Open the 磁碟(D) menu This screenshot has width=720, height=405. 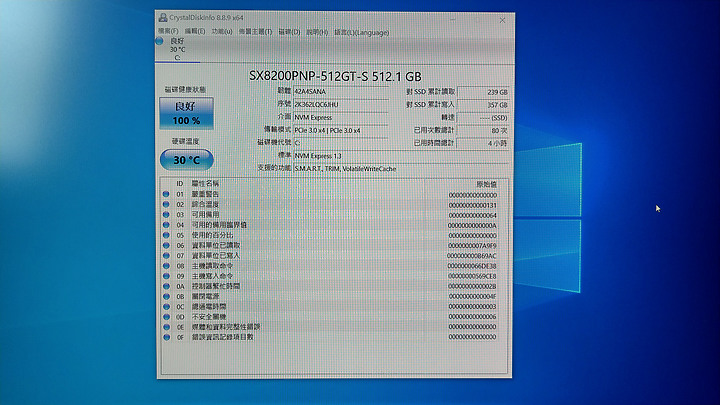[x=289, y=32]
